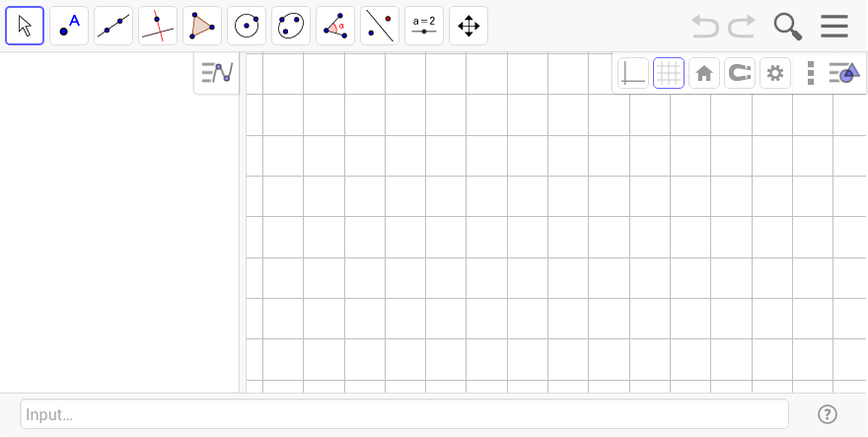The height and width of the screenshot is (437, 868).
Task: Select the Slider a=2 tool
Action: pyautogui.click(x=424, y=26)
